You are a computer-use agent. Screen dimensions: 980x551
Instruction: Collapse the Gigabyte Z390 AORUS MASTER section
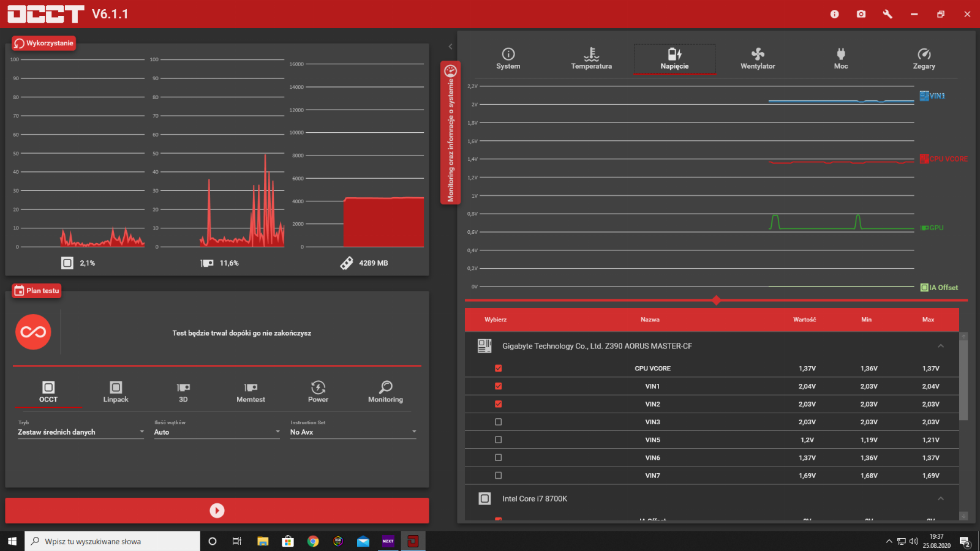940,346
